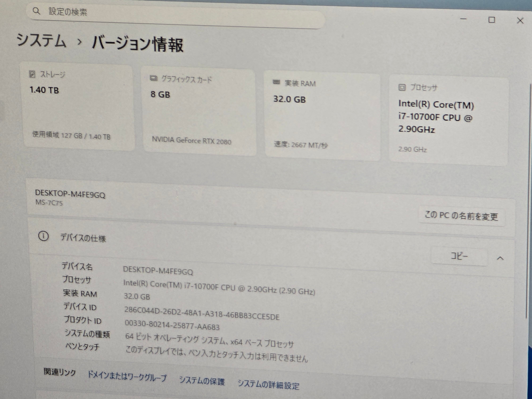The image size is (532, 399).
Task: Click the device specifications info icon
Action: (x=43, y=236)
